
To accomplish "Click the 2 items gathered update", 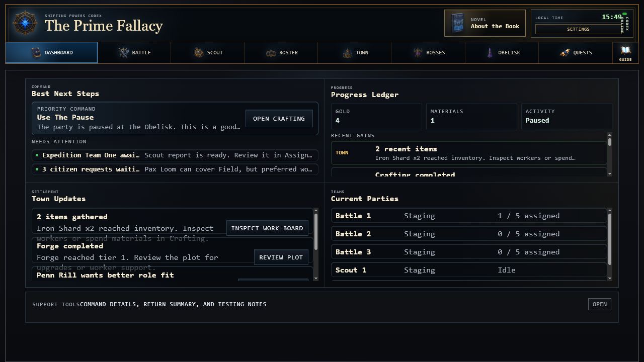I will pyautogui.click(x=173, y=222).
